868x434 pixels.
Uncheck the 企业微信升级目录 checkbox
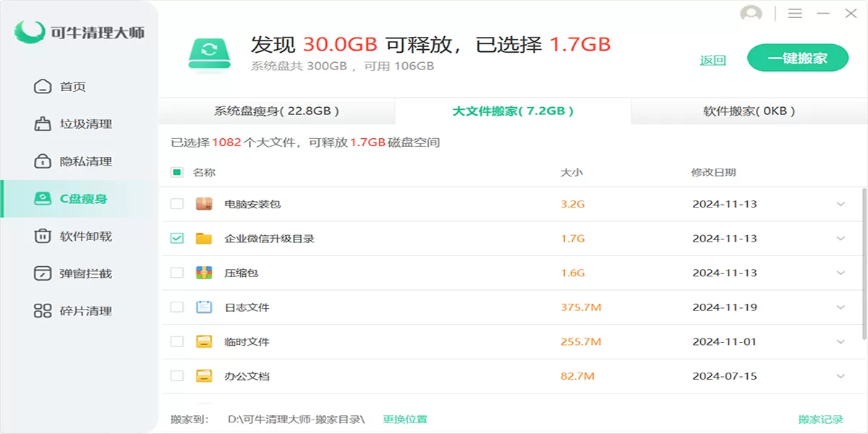click(176, 238)
